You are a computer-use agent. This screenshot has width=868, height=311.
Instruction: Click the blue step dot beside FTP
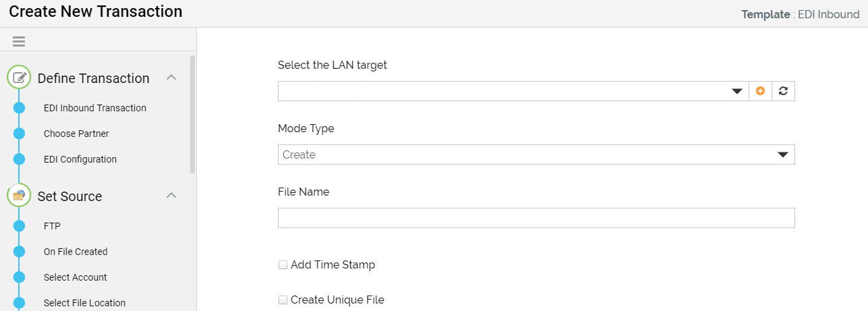(x=19, y=226)
